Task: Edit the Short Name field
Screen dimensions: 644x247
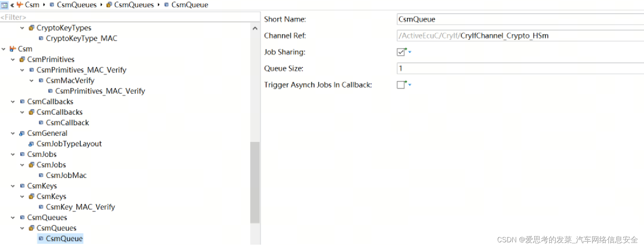Action: pyautogui.click(x=520, y=19)
